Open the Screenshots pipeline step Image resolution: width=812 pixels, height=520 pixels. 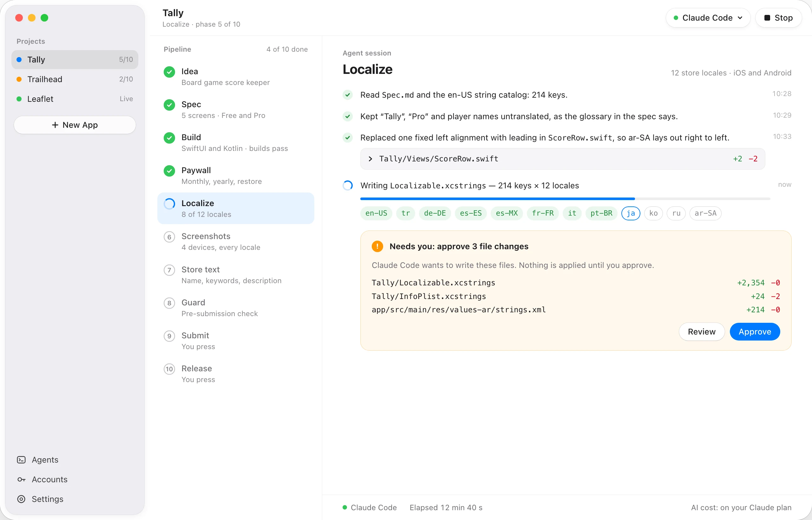(236, 241)
